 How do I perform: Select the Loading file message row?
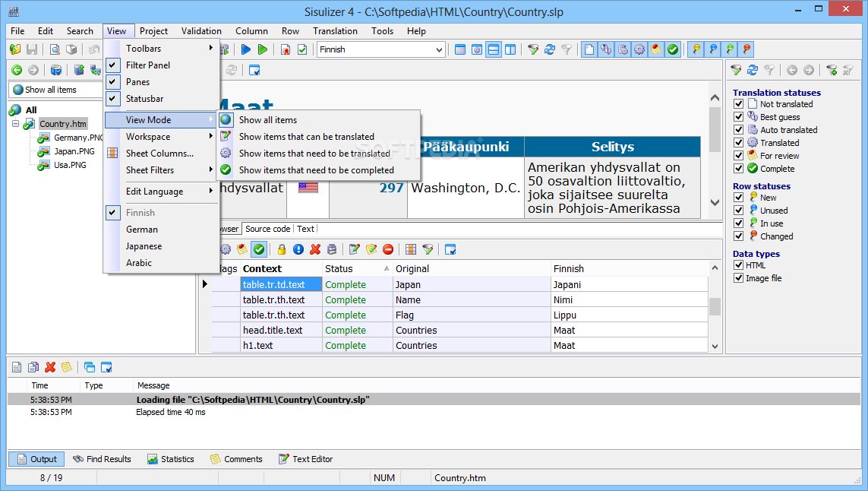(434, 400)
